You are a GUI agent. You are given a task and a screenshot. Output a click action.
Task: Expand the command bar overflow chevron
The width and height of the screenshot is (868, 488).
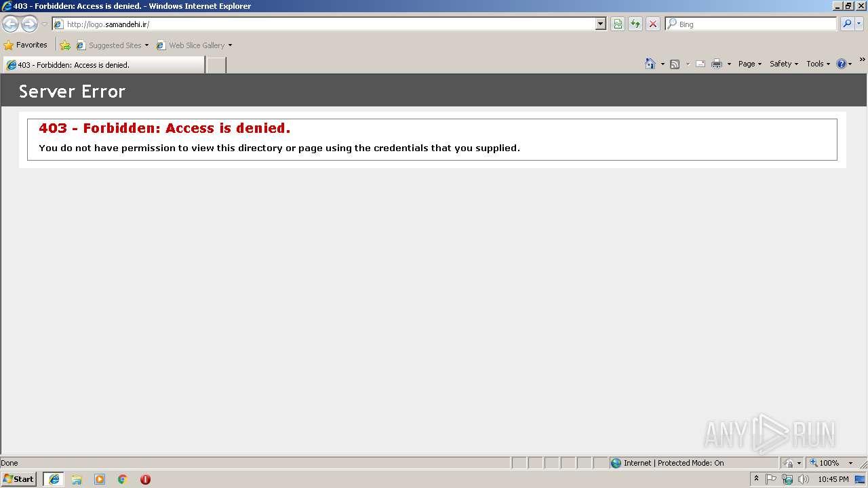click(862, 60)
